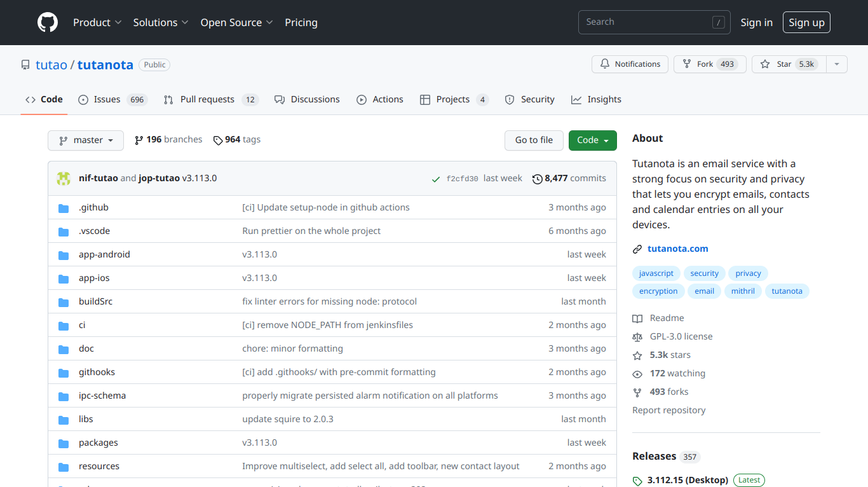The height and width of the screenshot is (487, 868).
Task: Open the Releases 357 heading link
Action: [666, 456]
